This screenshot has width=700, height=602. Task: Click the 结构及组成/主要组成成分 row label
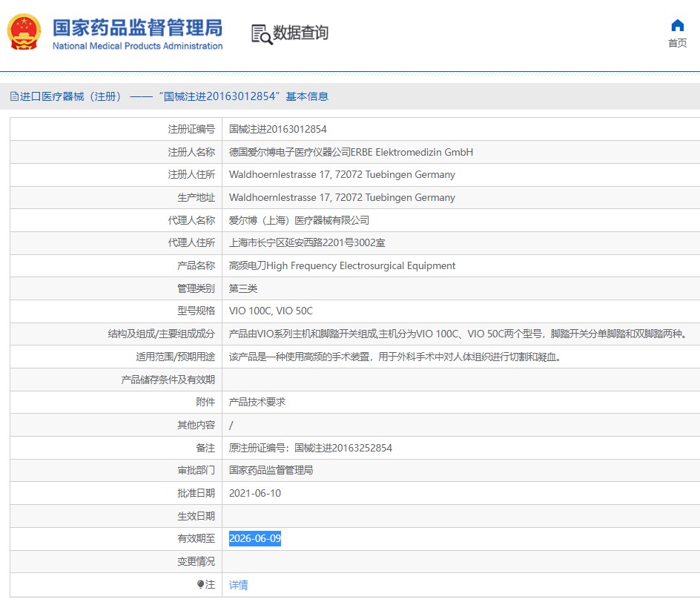point(161,334)
